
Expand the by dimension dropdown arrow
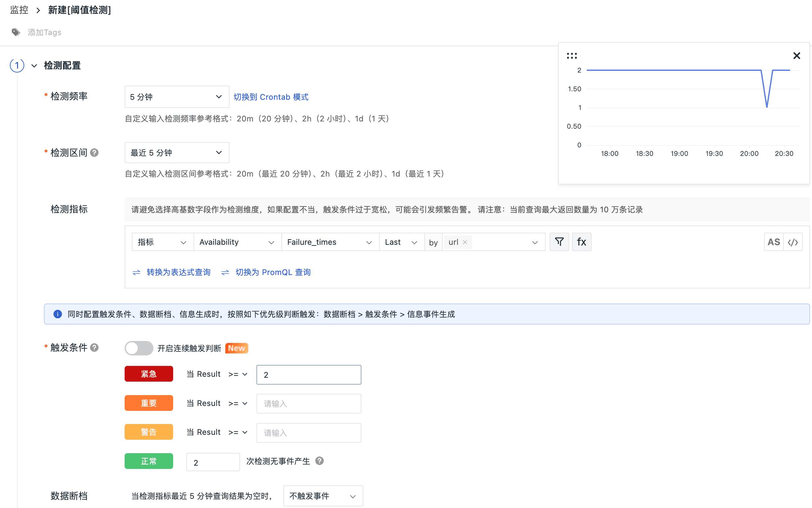coord(535,242)
